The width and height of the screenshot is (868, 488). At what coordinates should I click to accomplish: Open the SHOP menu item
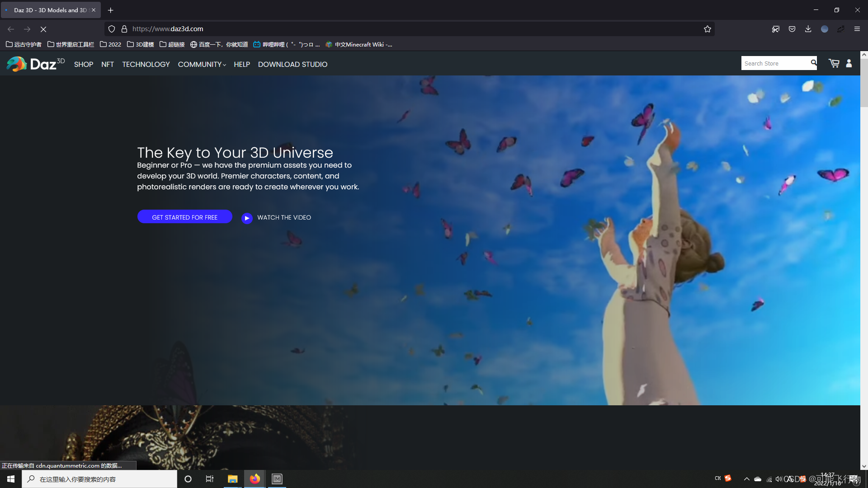(84, 65)
